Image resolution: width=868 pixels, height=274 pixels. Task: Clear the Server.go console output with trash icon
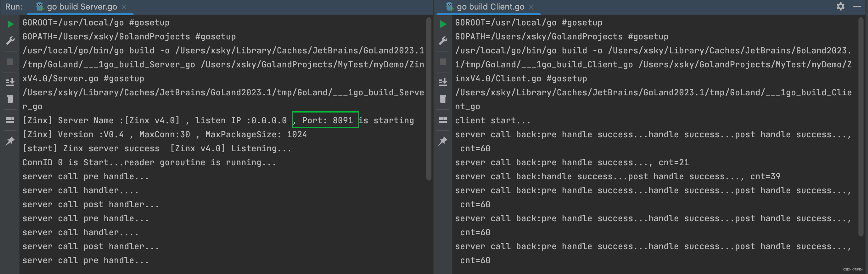[10, 99]
